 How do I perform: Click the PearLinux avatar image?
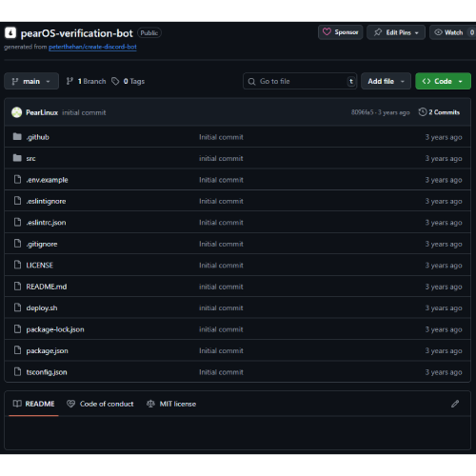(17, 112)
